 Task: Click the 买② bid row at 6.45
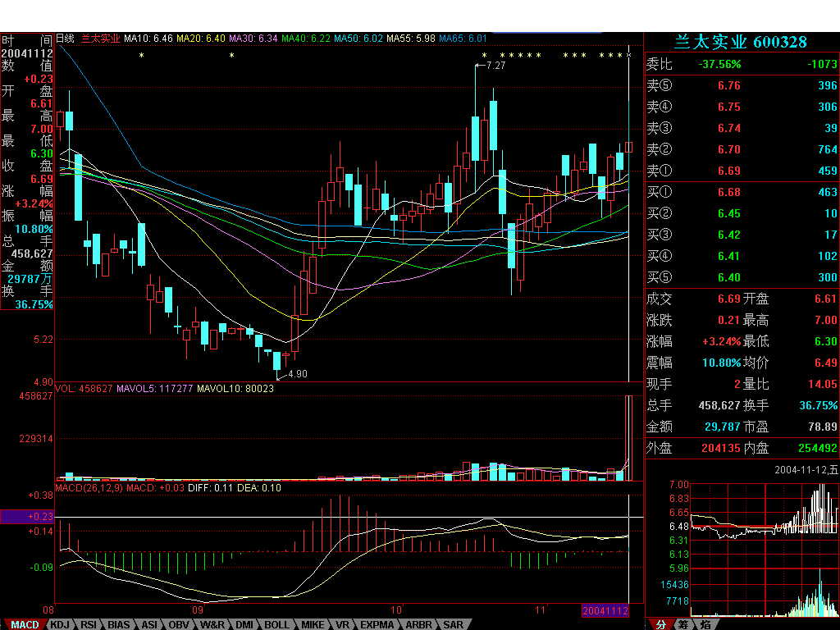tap(742, 213)
